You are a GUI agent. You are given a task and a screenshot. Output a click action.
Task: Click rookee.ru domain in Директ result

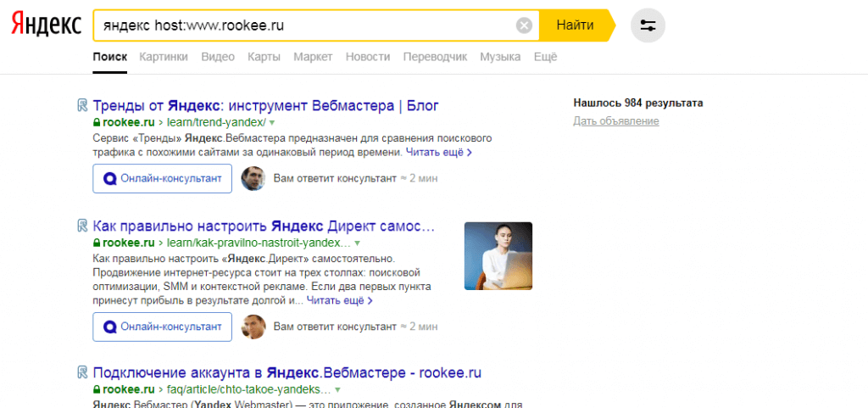click(129, 243)
